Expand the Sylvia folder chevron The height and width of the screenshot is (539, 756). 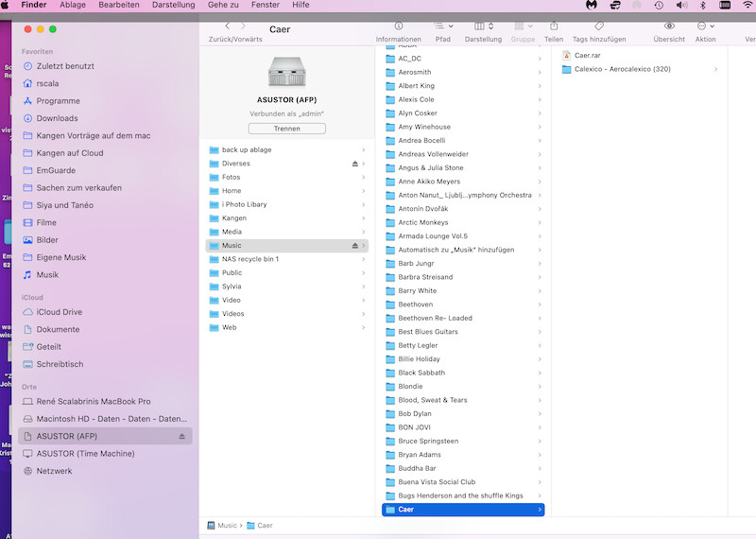click(364, 287)
